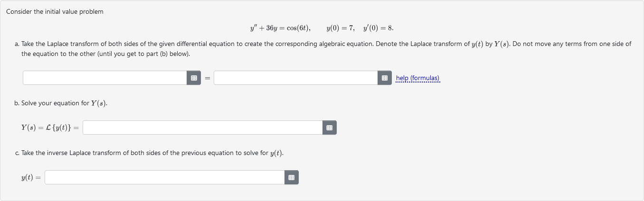Click the left-hand side input field in part a
The image size is (644, 201).
[x=105, y=78]
